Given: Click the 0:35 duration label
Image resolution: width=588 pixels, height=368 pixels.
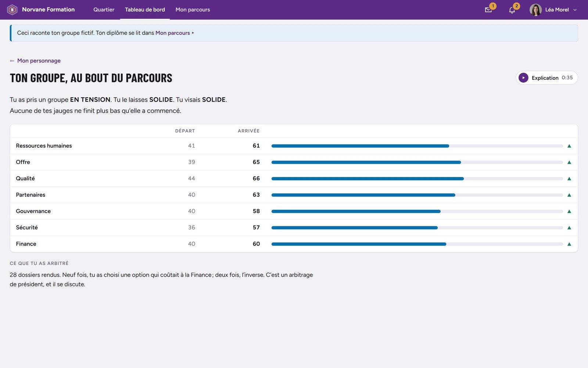Looking at the screenshot, I should click(567, 78).
